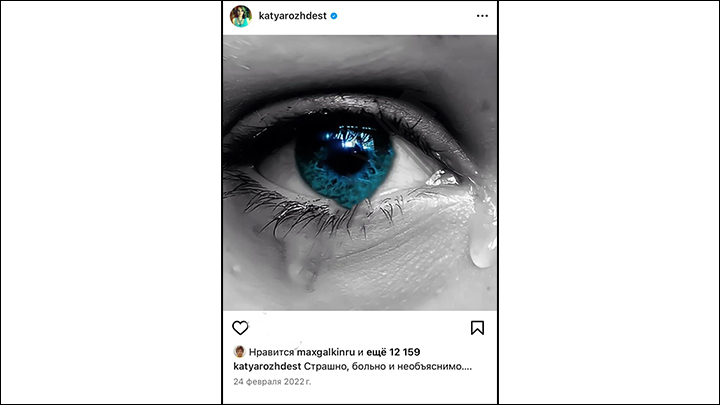
Task: Save the post using the bookmark icon
Action: [477, 328]
